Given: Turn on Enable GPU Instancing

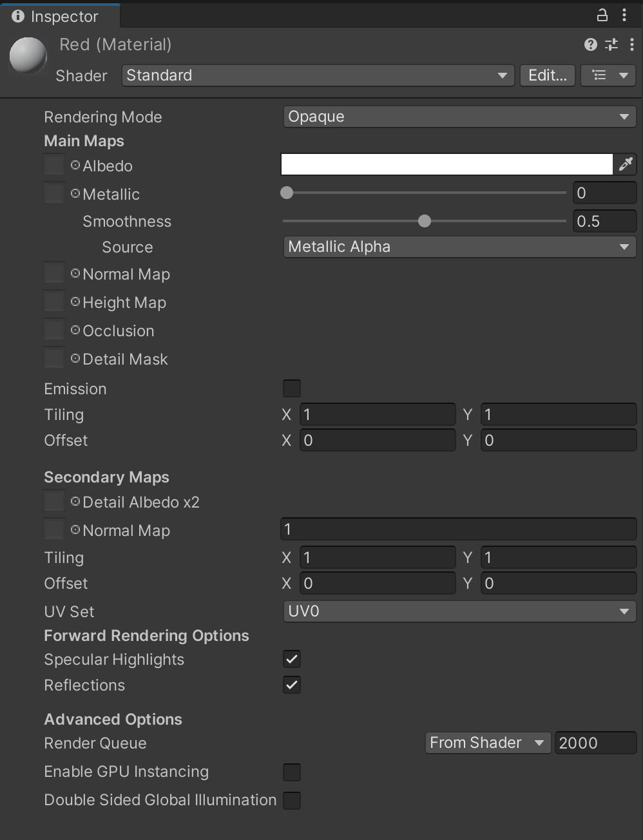Looking at the screenshot, I should click(292, 772).
